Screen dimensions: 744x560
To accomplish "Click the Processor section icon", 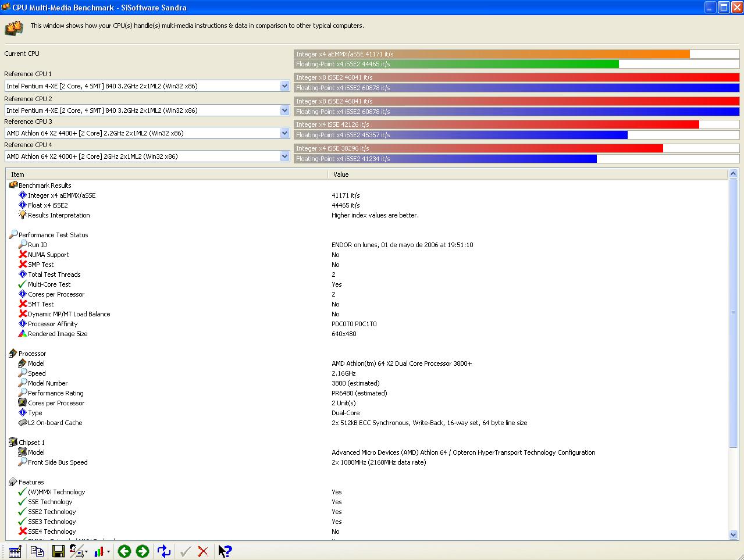I will point(13,353).
